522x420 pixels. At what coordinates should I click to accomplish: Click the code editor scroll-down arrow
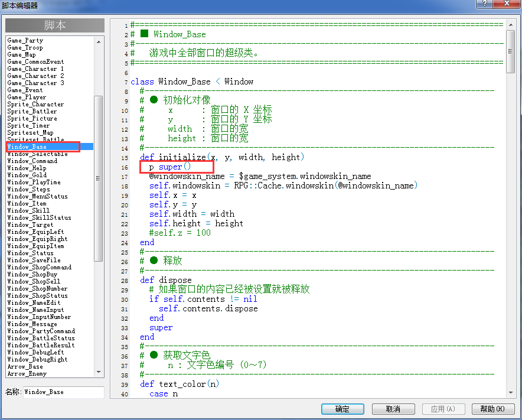pyautogui.click(x=510, y=393)
